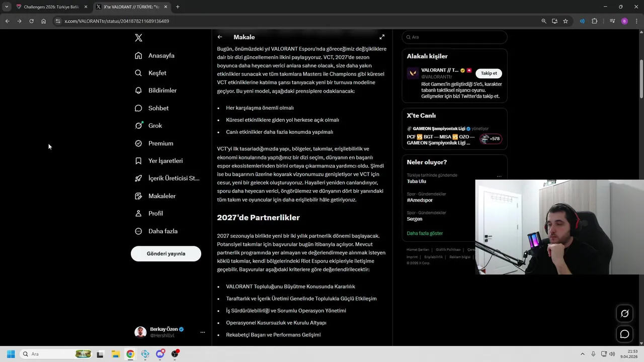Screen dimensions: 644x362
Task: Open Imprint footer link
Action: tap(412, 257)
